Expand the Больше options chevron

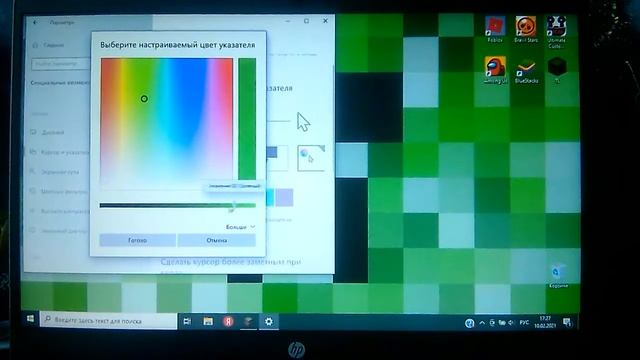(241, 227)
